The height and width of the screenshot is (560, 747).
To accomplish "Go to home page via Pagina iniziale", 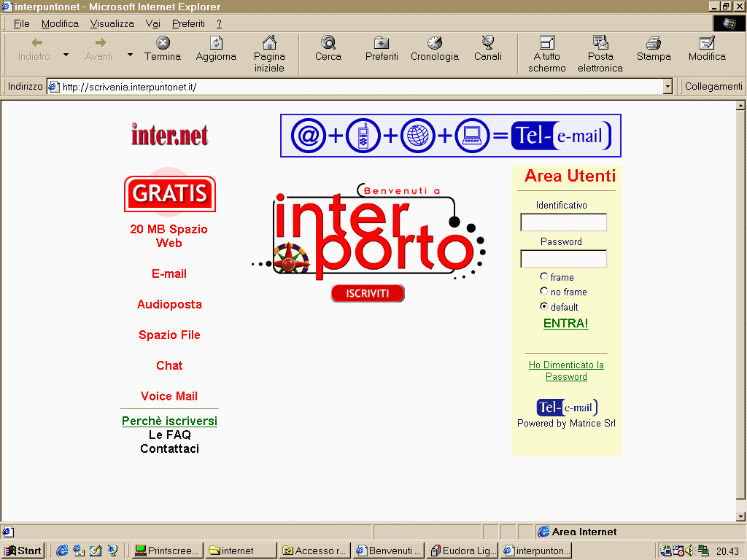I will [x=269, y=54].
